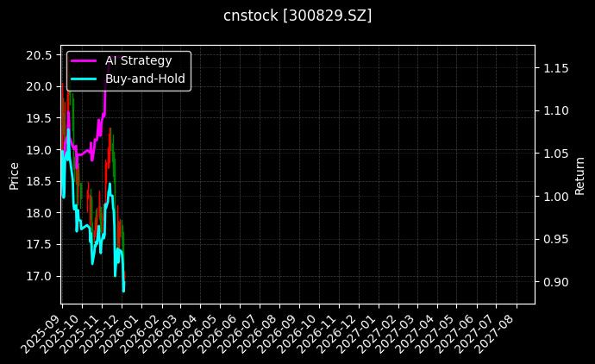
Task: Click the 20.5 price tick label
Action: point(39,55)
